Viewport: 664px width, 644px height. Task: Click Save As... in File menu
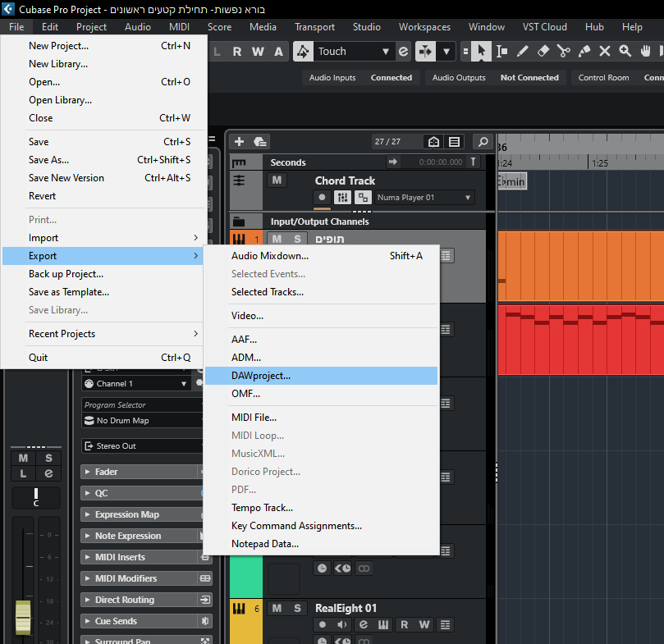(x=103, y=160)
